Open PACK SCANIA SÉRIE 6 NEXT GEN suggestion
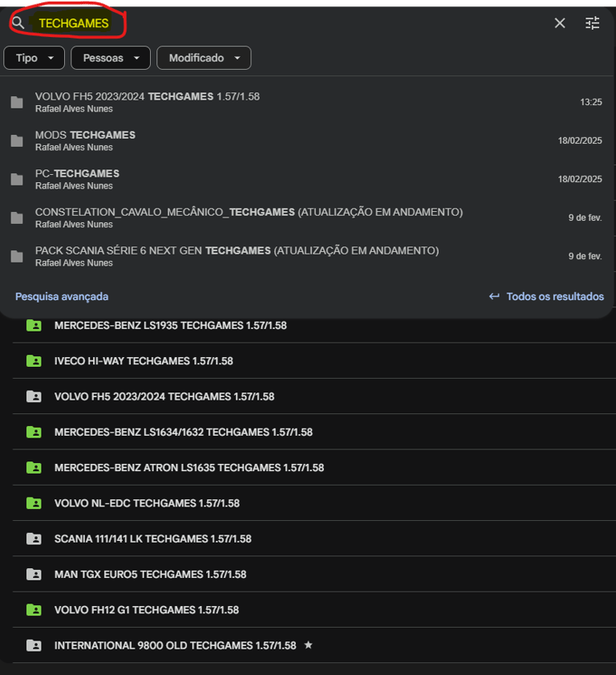616x675 pixels. (x=306, y=256)
